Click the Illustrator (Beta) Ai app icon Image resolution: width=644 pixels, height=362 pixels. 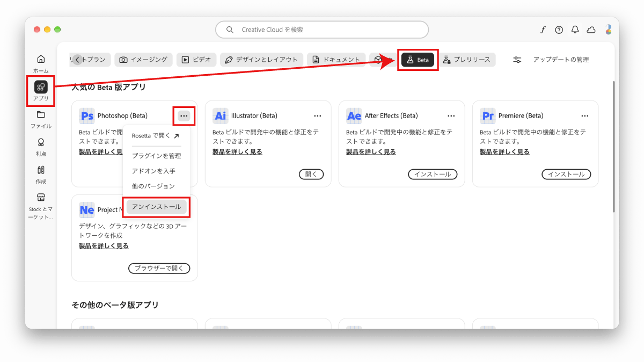tap(220, 115)
